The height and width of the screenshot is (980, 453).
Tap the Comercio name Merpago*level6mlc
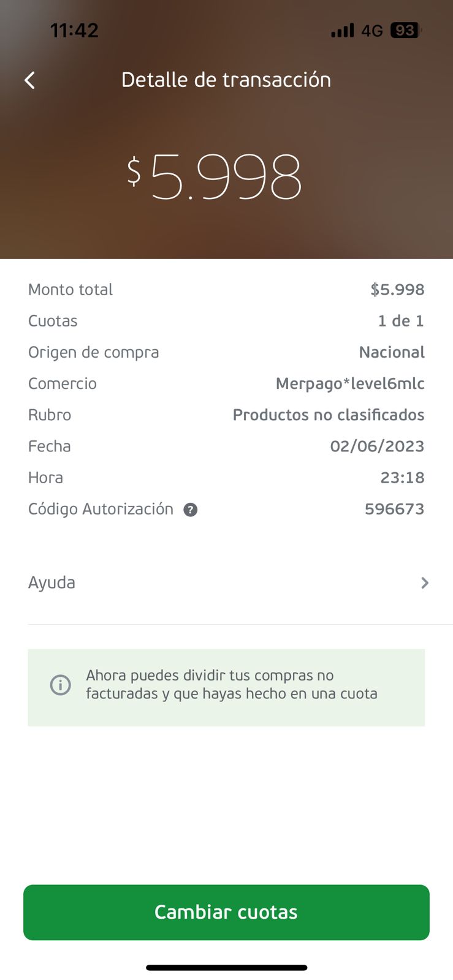(x=350, y=383)
